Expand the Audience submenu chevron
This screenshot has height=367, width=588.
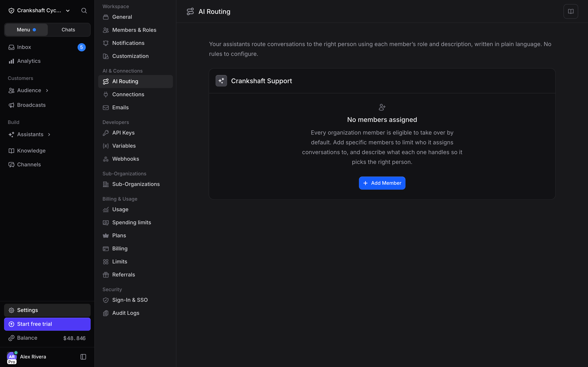coord(47,91)
